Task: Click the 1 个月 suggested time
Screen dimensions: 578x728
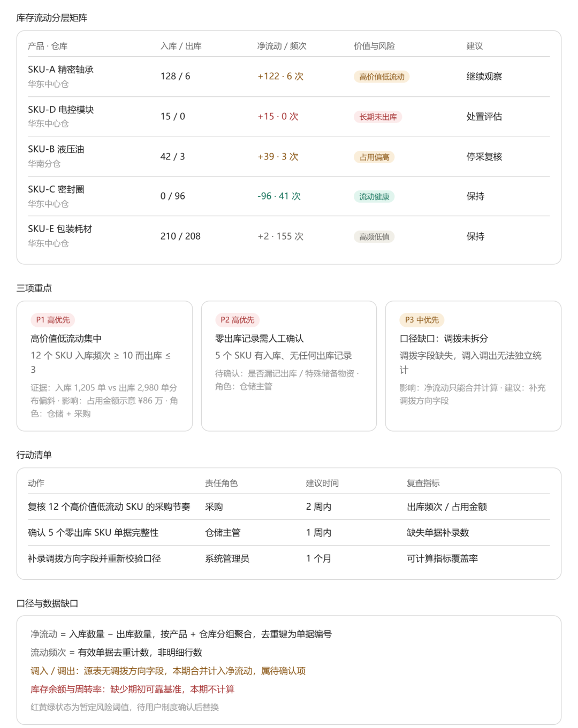Action: (x=318, y=558)
